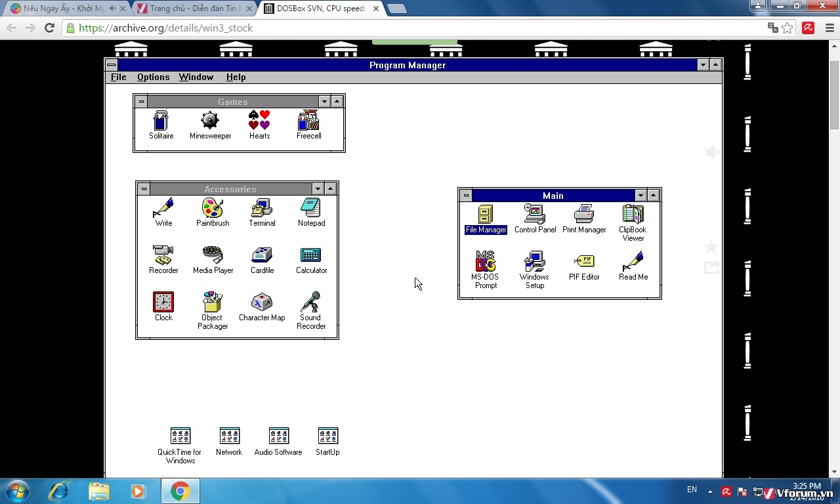Image resolution: width=840 pixels, height=504 pixels.
Task: Switch to the Trang chủ Diễn đàn tab
Action: tap(194, 9)
